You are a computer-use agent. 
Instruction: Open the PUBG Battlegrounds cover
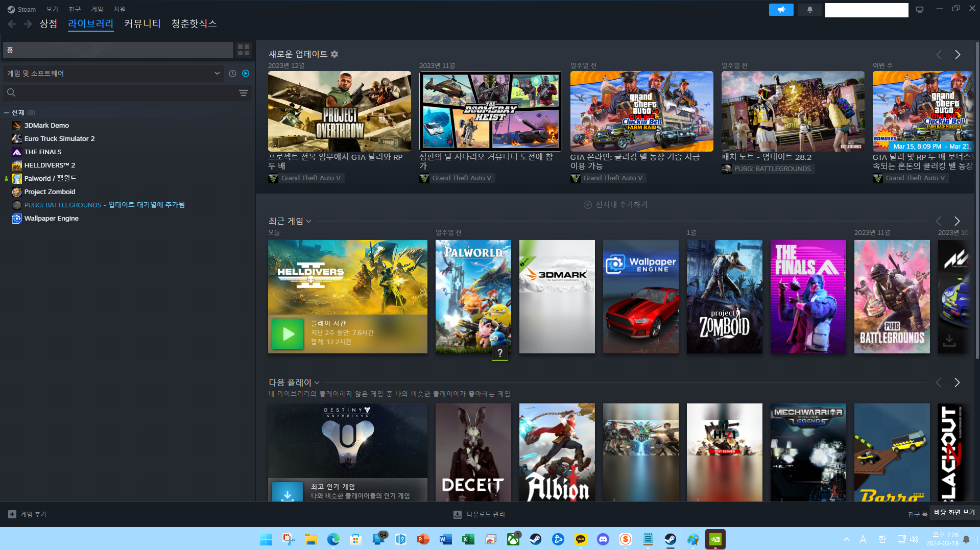pos(892,297)
